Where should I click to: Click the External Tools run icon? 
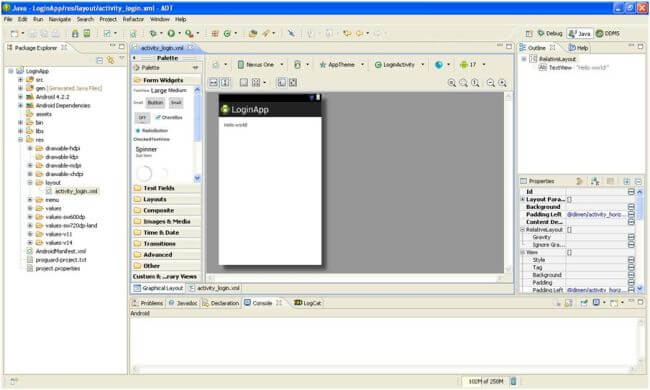(189, 34)
